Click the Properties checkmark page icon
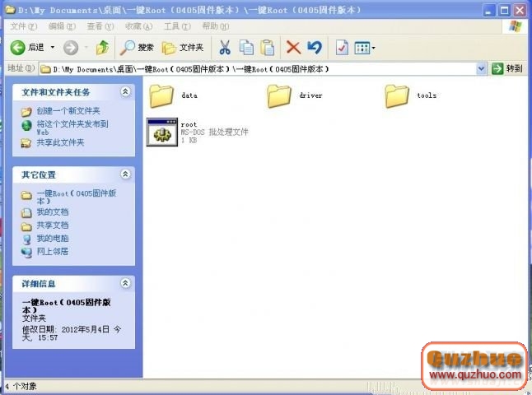532x395 pixels. click(x=342, y=48)
